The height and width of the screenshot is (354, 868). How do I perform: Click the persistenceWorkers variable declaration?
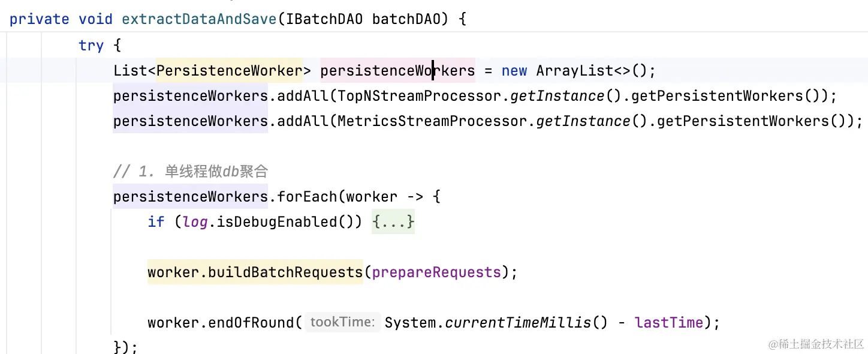(x=397, y=71)
